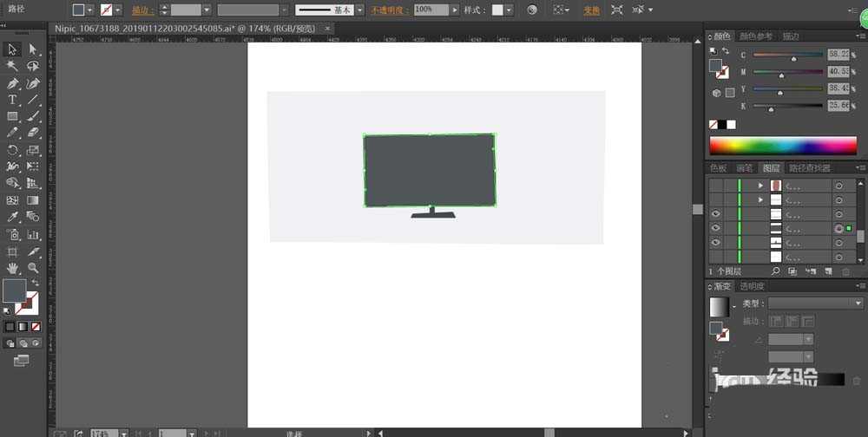868x437 pixels.
Task: Select the Hand tool
Action: click(x=12, y=268)
